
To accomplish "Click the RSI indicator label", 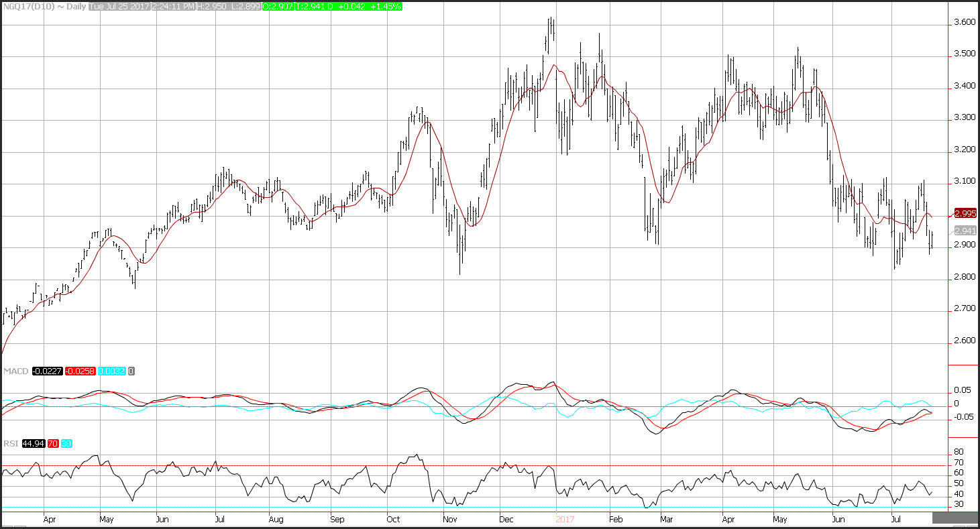I will (11, 444).
